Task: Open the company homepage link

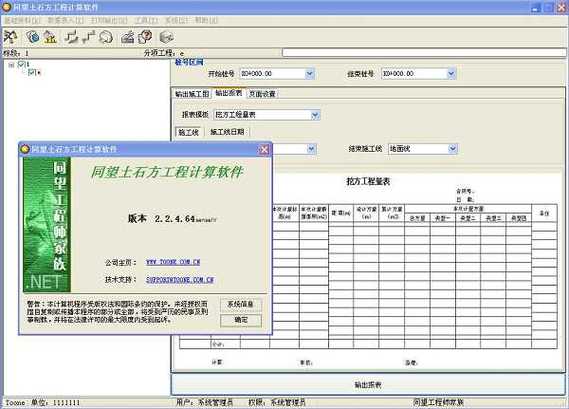Action: pyautogui.click(x=173, y=262)
